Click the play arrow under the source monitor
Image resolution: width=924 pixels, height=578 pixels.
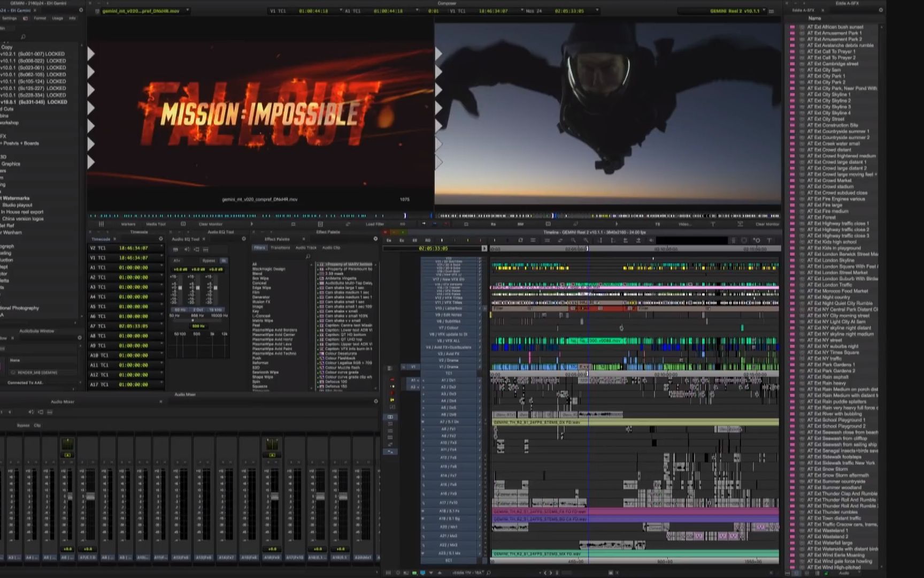coord(251,224)
